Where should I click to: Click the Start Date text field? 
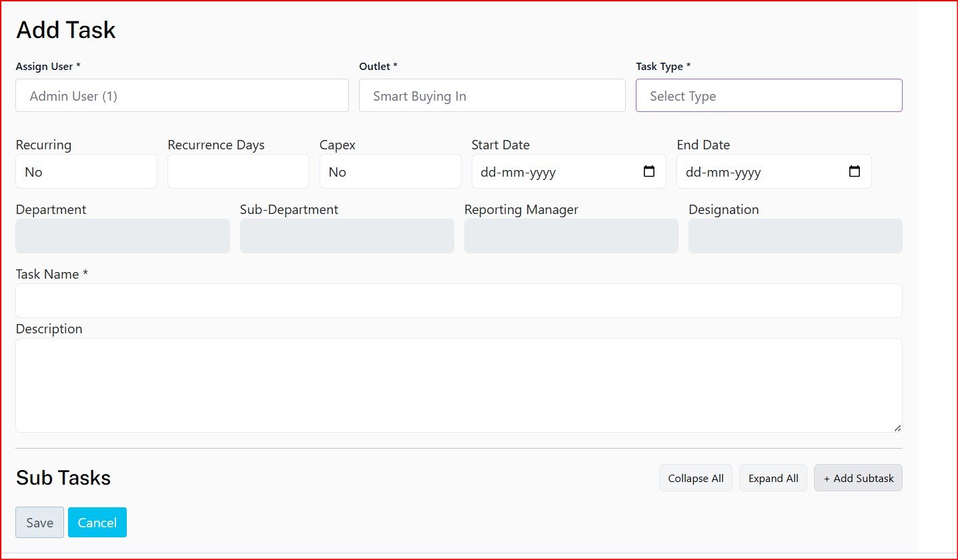coord(547,172)
